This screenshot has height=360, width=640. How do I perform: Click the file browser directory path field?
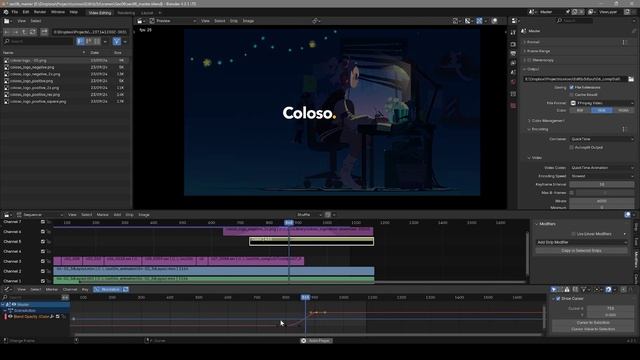(x=89, y=32)
